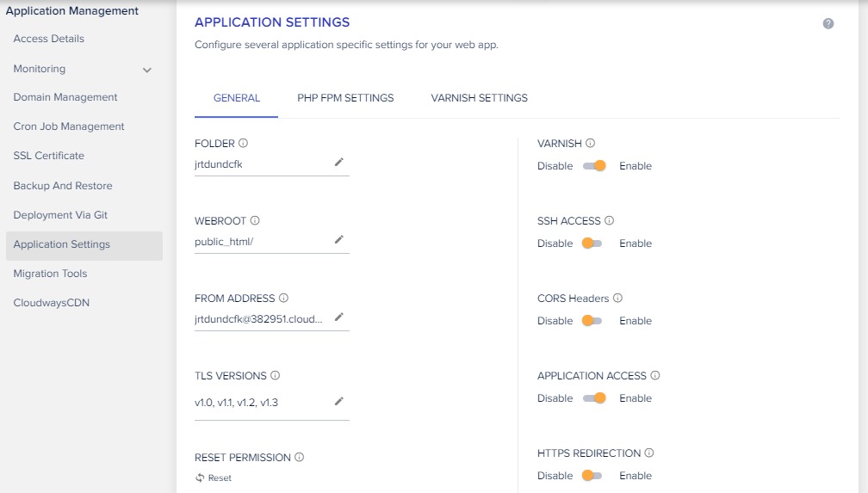Expand the Monitoring sidebar menu
This screenshot has width=868, height=493.
pos(147,70)
